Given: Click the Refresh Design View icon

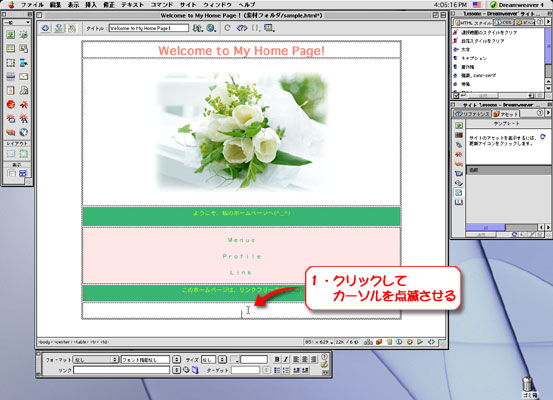Looking at the screenshot, I should [227, 28].
